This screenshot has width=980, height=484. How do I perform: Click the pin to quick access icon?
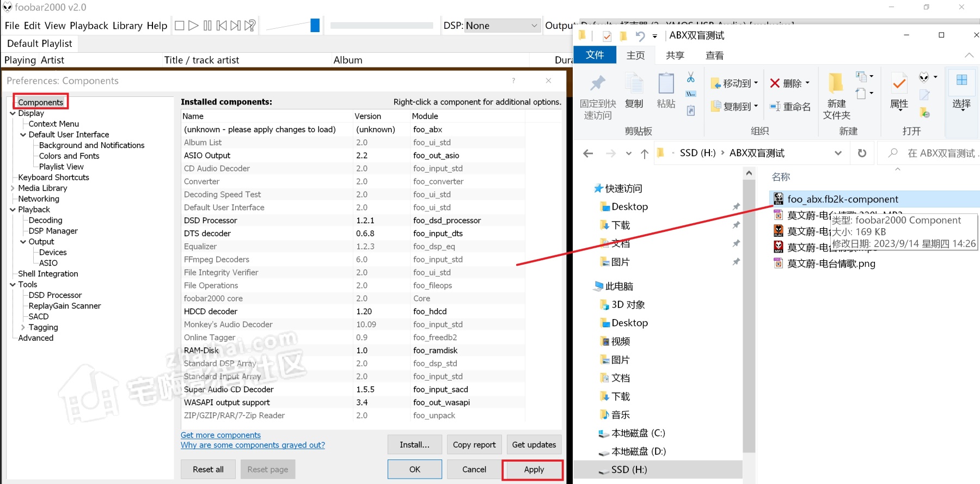click(x=598, y=83)
